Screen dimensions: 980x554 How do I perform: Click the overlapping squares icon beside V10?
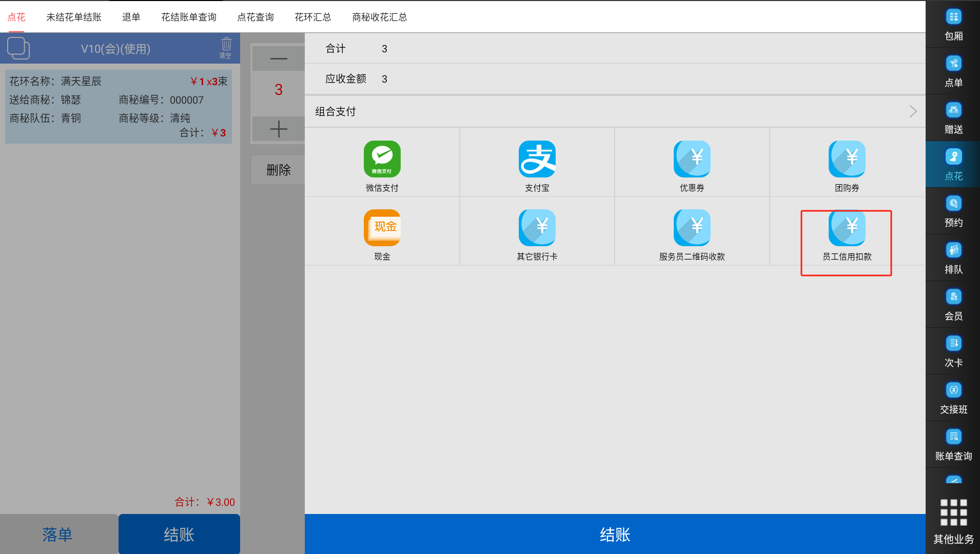[18, 48]
